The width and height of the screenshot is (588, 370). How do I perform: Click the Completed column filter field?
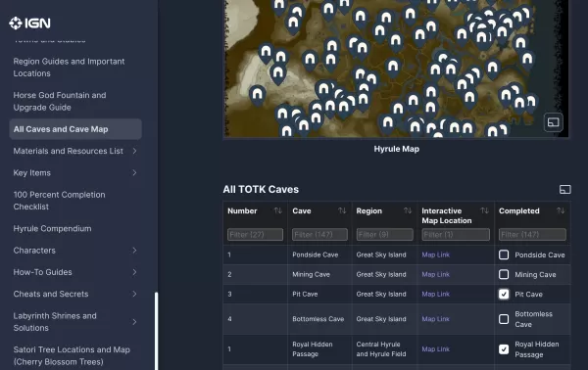coord(532,235)
